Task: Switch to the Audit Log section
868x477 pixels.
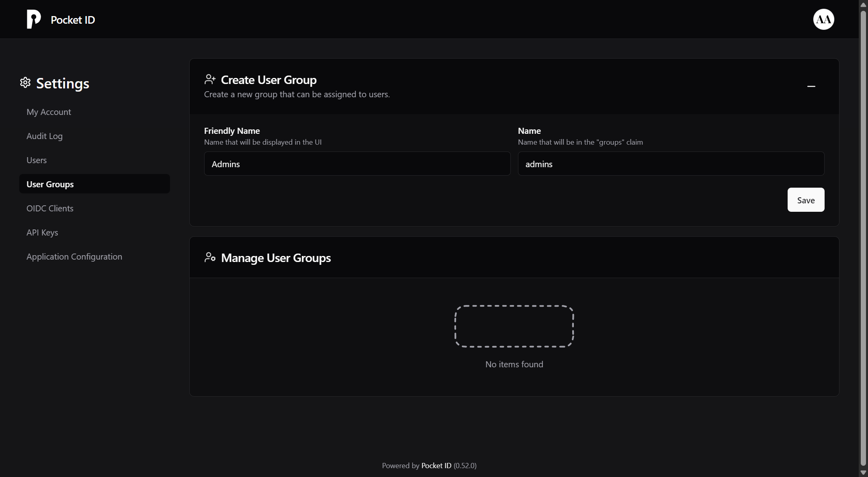Action: coord(45,136)
